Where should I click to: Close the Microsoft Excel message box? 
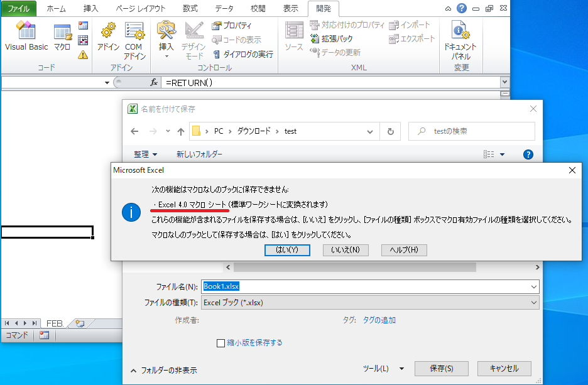point(572,170)
